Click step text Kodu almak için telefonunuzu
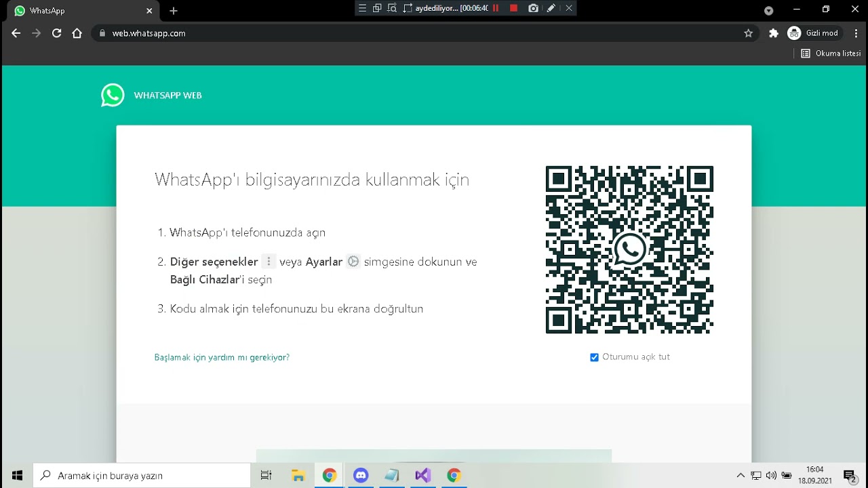 (296, 309)
